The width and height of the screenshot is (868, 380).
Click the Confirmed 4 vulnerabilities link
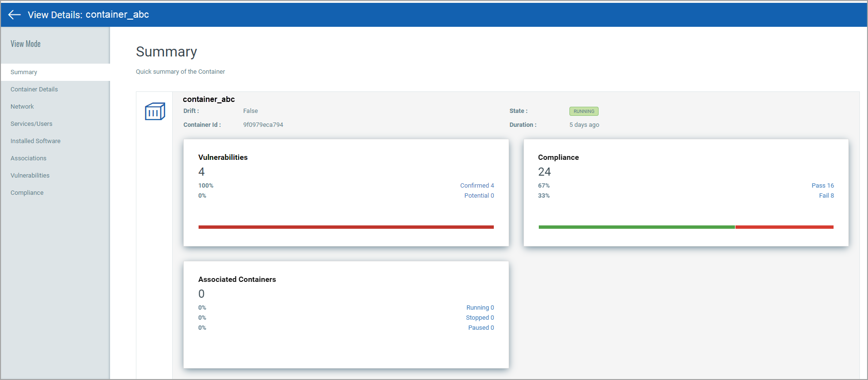coord(477,186)
